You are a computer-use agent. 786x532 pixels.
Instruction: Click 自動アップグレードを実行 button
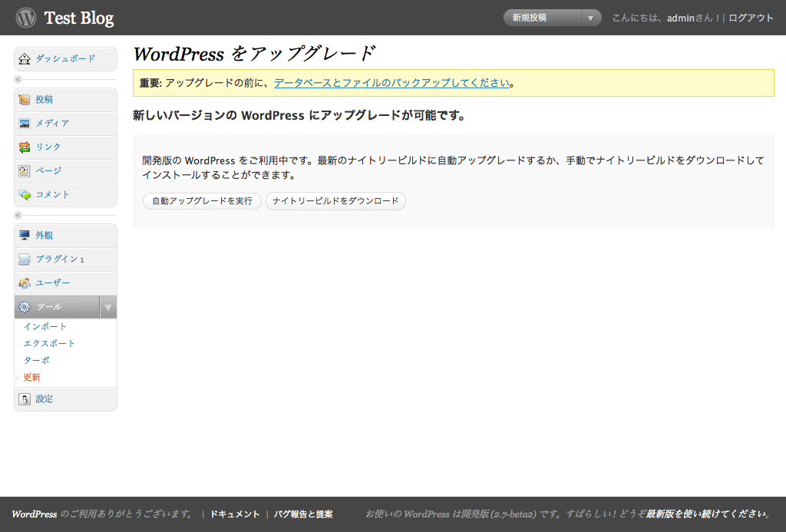(x=202, y=201)
